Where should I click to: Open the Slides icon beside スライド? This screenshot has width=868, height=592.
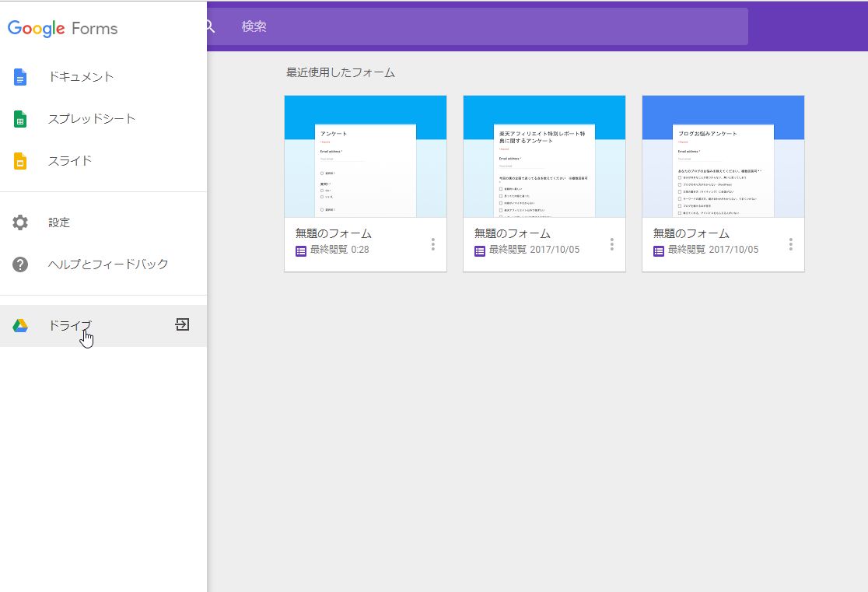20,161
